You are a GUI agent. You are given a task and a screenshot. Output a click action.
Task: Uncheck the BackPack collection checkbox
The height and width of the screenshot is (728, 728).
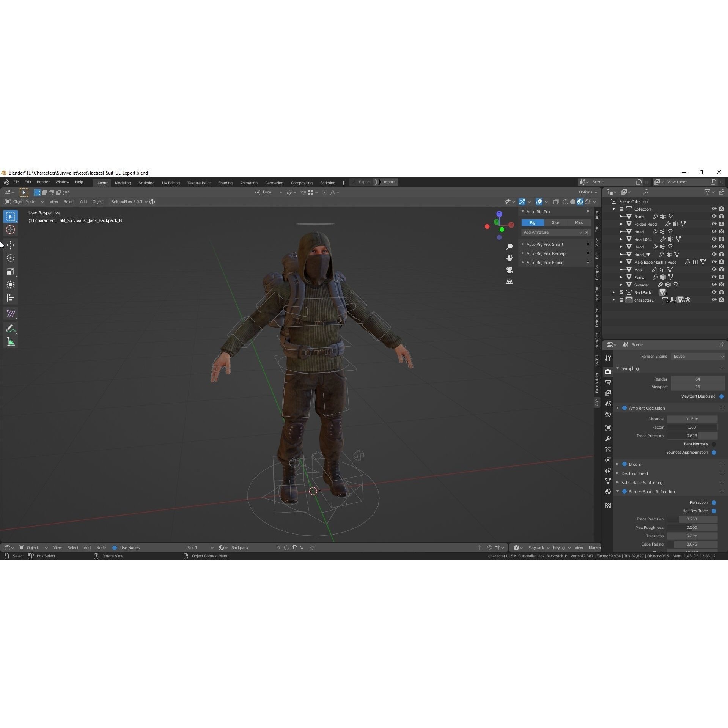pyautogui.click(x=621, y=292)
